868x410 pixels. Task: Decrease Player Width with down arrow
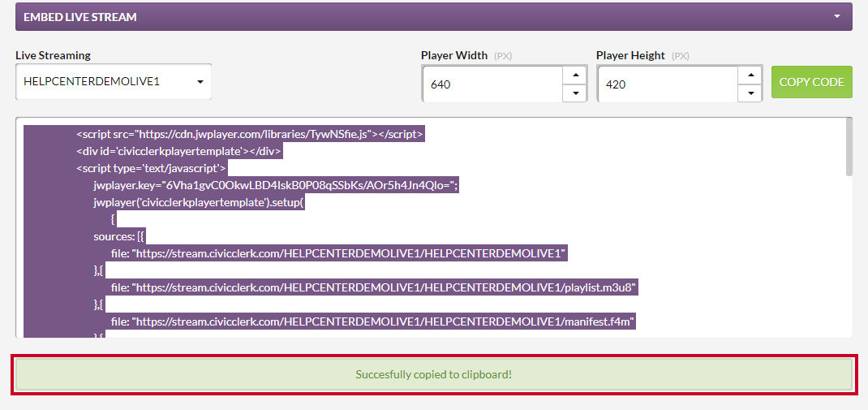coord(574,93)
